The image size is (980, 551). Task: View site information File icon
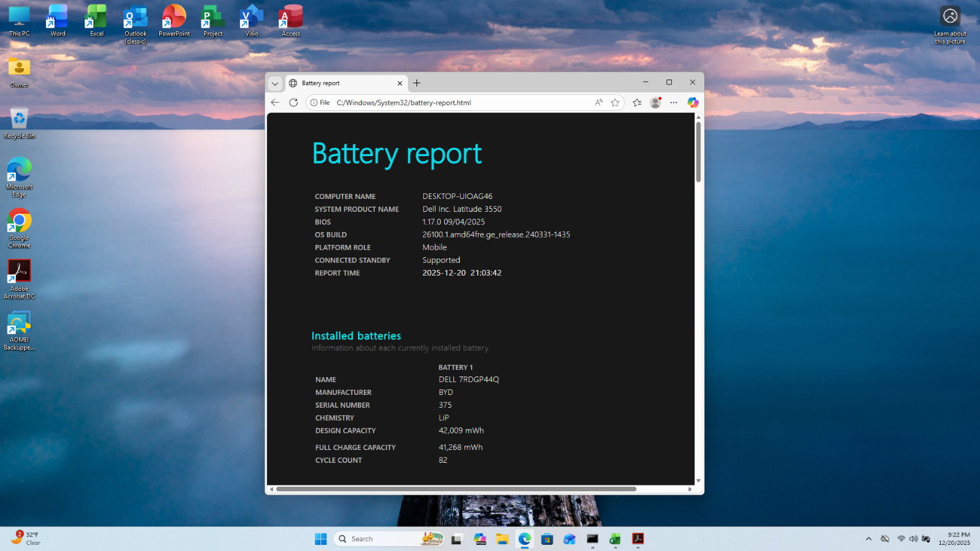pos(320,102)
